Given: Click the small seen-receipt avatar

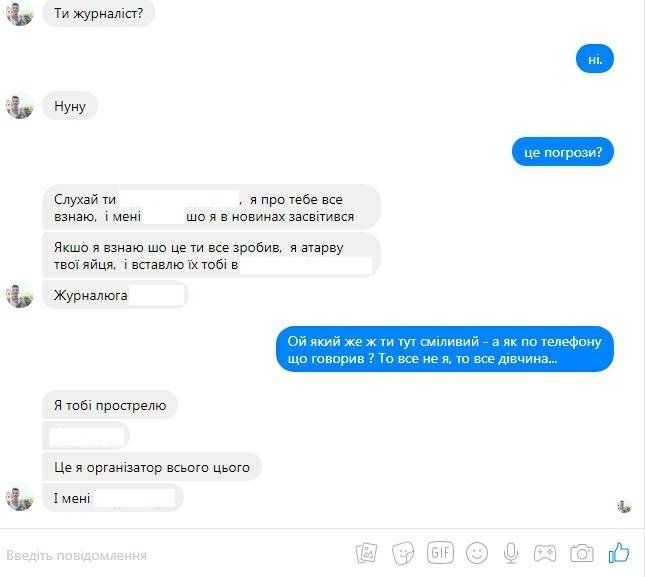Looking at the screenshot, I should [624, 506].
